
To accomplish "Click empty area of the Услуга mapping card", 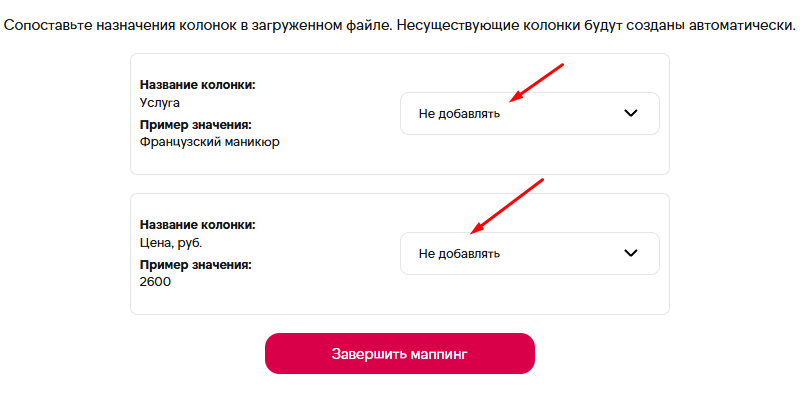I will [332, 158].
